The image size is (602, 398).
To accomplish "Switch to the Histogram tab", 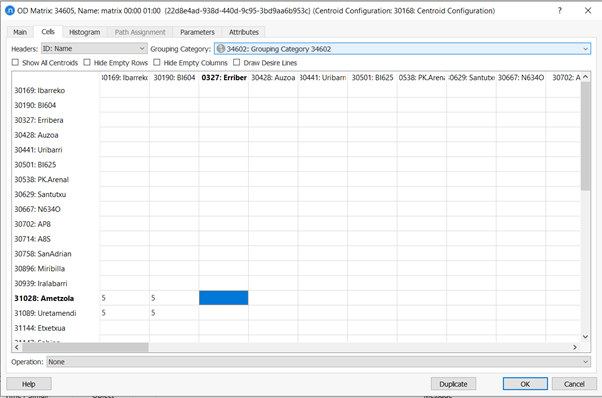I will tap(84, 32).
